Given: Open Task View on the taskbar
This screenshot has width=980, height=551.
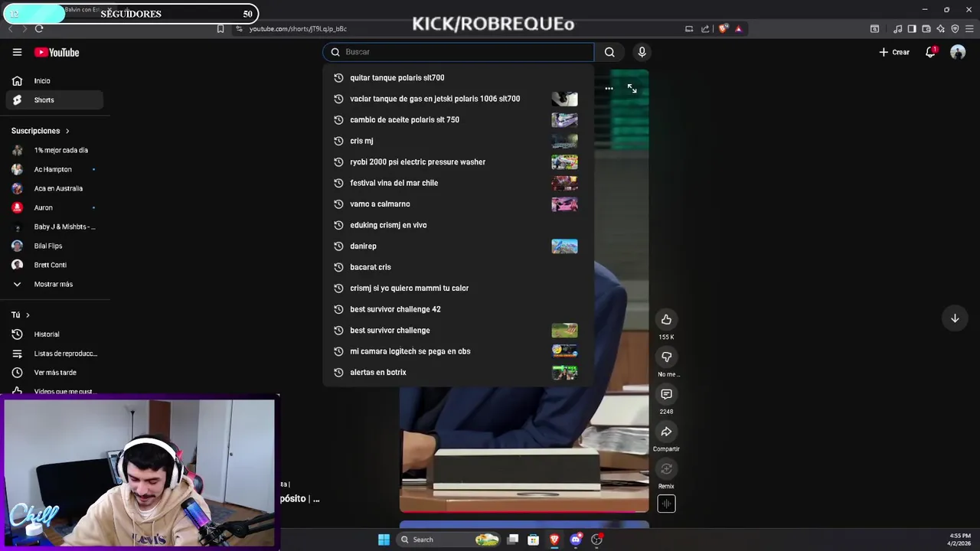Looking at the screenshot, I should (x=513, y=540).
